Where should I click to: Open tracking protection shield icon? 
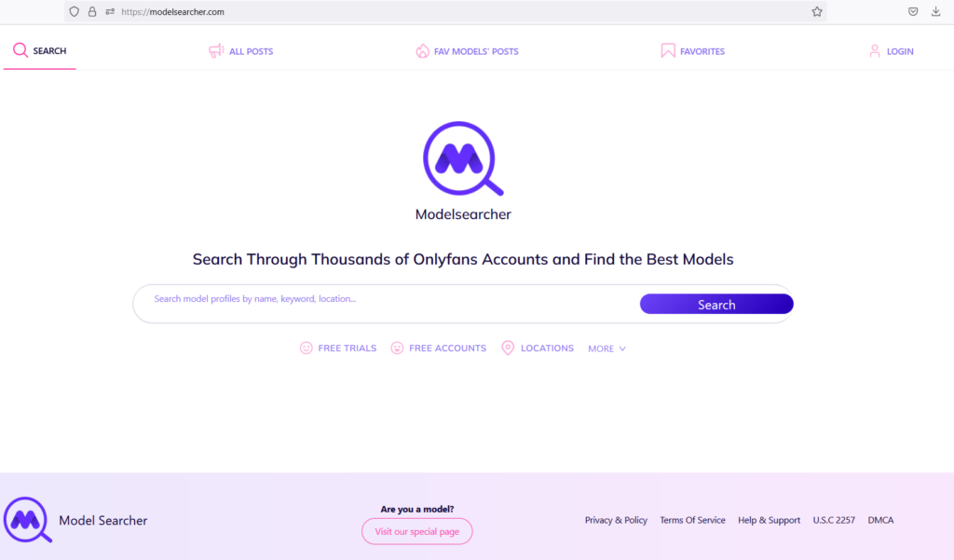(75, 11)
